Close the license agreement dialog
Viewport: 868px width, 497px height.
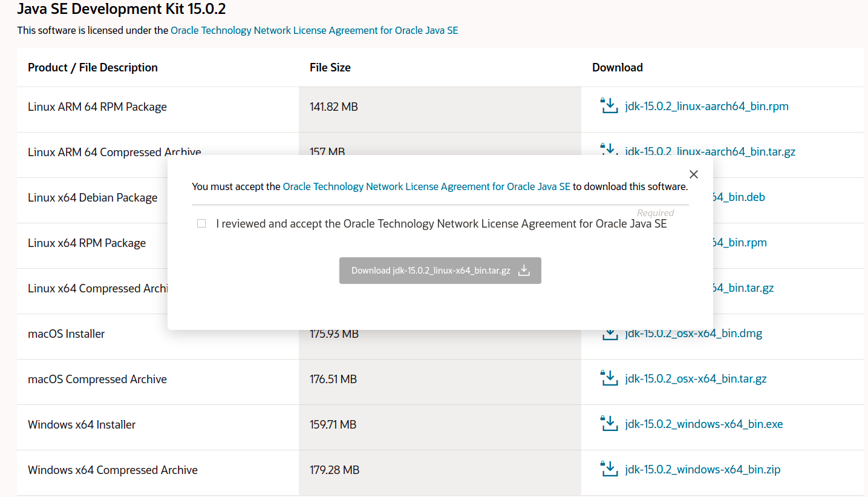click(x=694, y=174)
